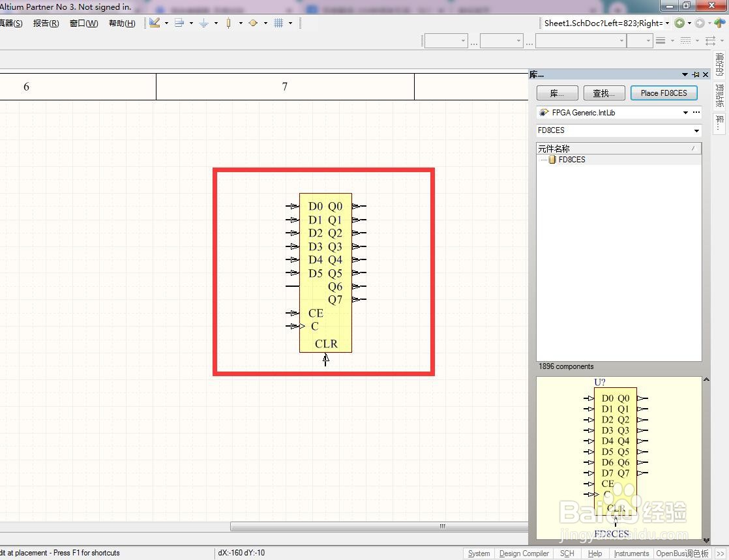Click the Place FD8CES button
Screen dimensions: 729x560
click(x=664, y=93)
